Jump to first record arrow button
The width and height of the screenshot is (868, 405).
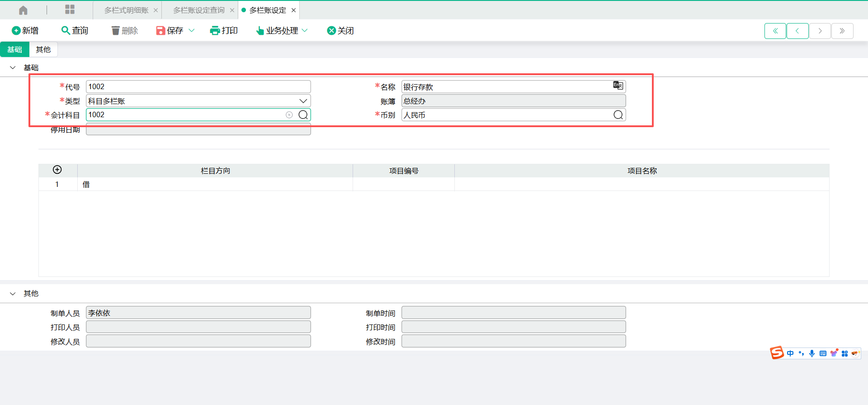(x=775, y=31)
